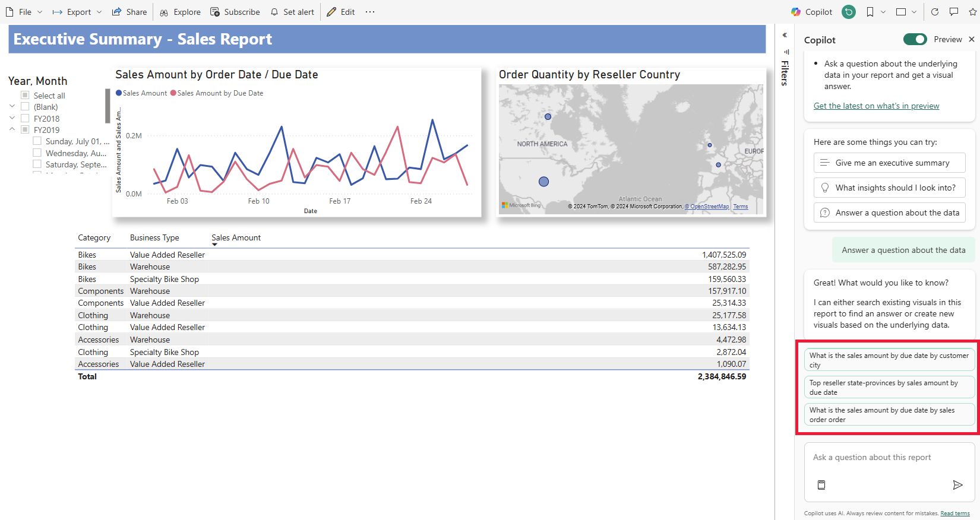980x520 pixels.
Task: Sort table by Business Type column header
Action: pos(154,237)
